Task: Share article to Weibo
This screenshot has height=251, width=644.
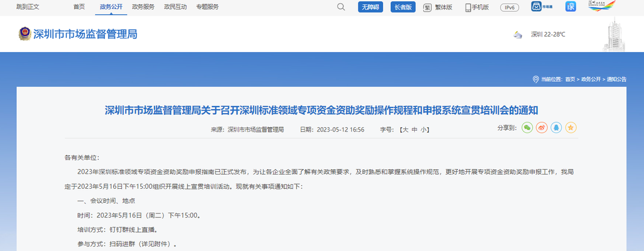Action: pos(542,128)
